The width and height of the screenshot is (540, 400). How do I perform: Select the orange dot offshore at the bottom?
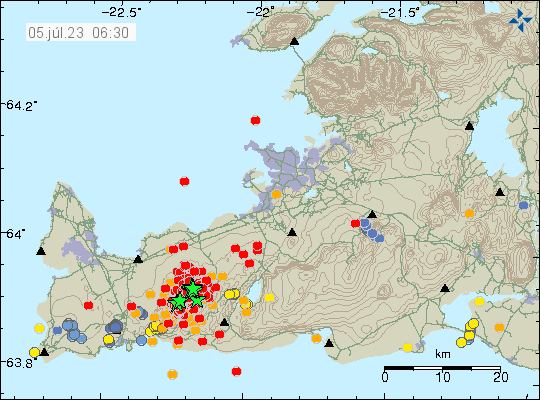coord(172,374)
